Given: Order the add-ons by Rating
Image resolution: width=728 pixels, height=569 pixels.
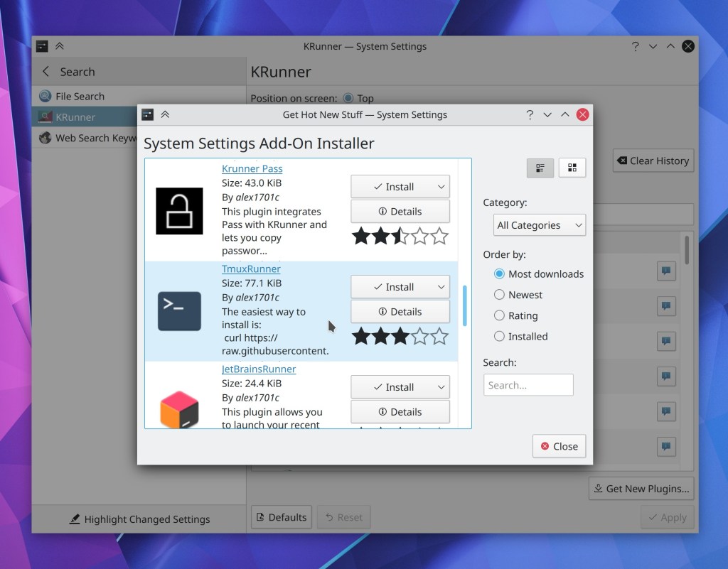Looking at the screenshot, I should pos(500,315).
